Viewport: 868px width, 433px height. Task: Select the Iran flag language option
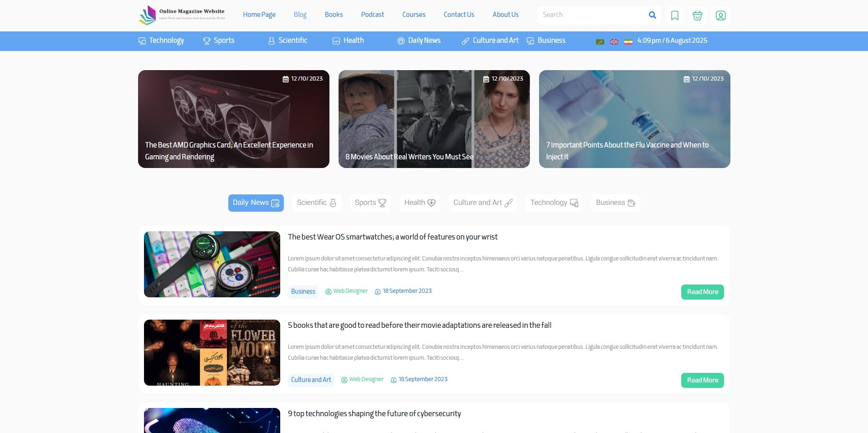pos(628,41)
